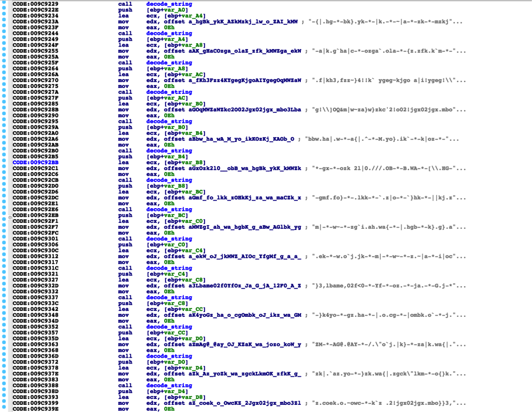Set breakpoint dot at address 009C927A
The width and height of the screenshot is (532, 412).
point(5,92)
